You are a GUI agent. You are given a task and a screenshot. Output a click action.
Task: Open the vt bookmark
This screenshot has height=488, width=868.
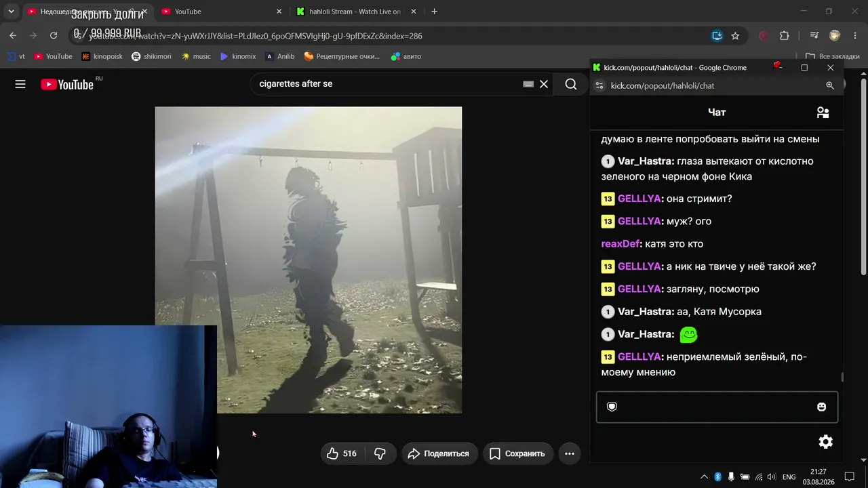pos(16,56)
